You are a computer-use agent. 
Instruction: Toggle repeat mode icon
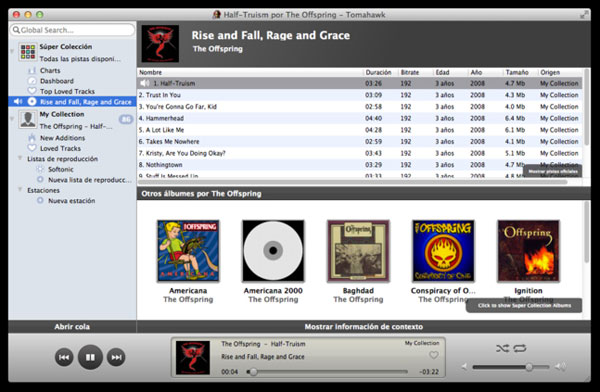point(520,348)
